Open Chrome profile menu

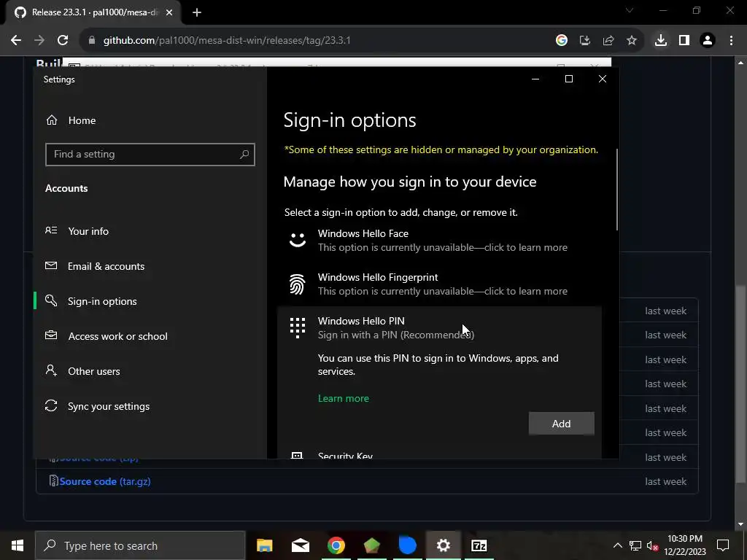coord(708,41)
